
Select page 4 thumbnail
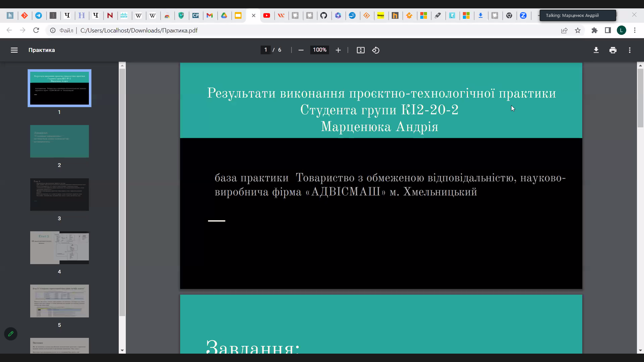pyautogui.click(x=59, y=248)
